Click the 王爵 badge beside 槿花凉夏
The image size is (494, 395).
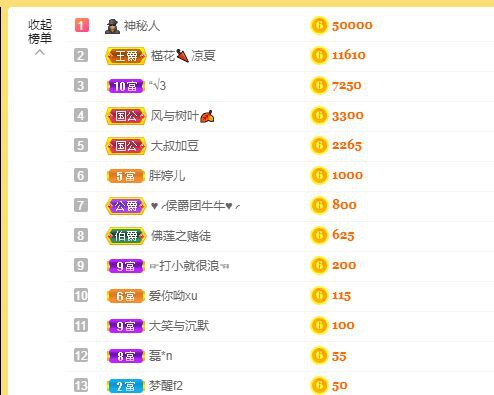[126, 56]
